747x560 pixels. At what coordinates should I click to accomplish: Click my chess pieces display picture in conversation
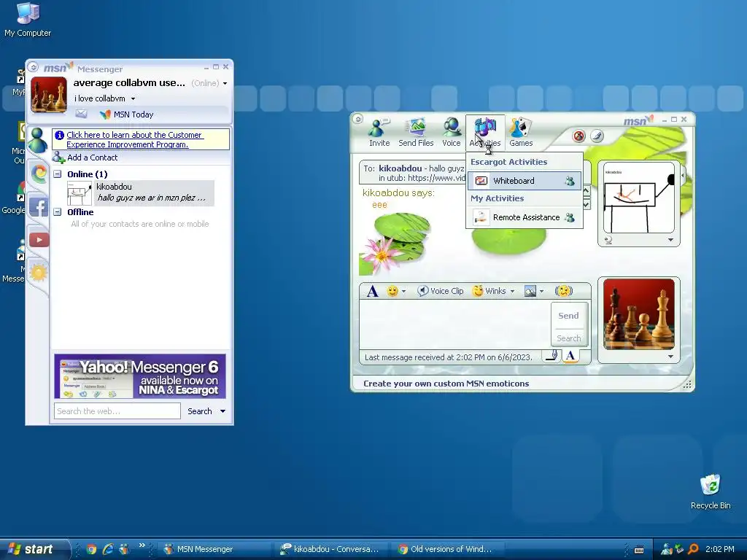638,314
